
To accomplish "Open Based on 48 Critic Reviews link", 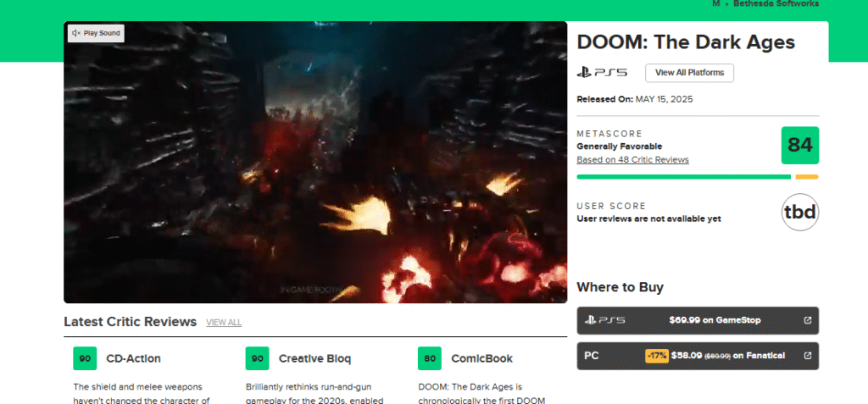I will click(632, 160).
